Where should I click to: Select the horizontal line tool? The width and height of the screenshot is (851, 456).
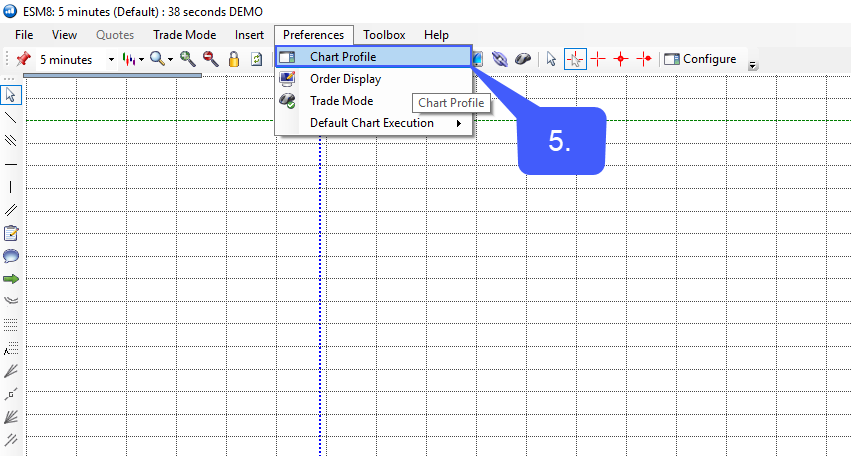11,164
